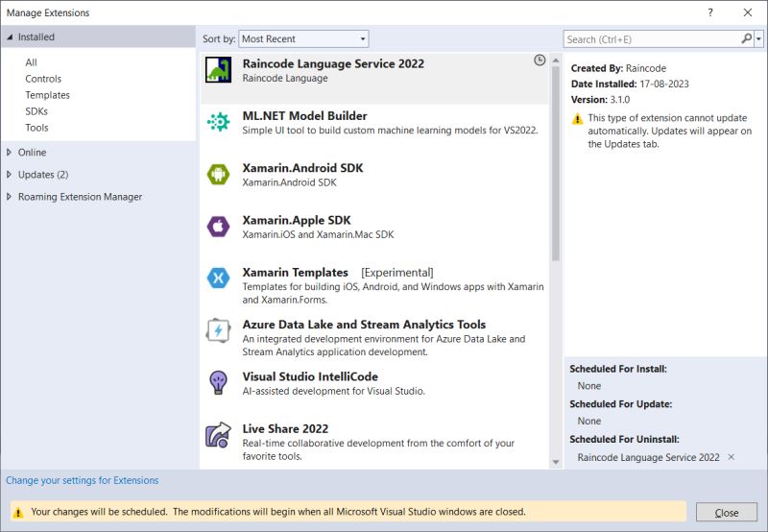
Task: Click the Live Share 2022 icon
Action: 218,434
